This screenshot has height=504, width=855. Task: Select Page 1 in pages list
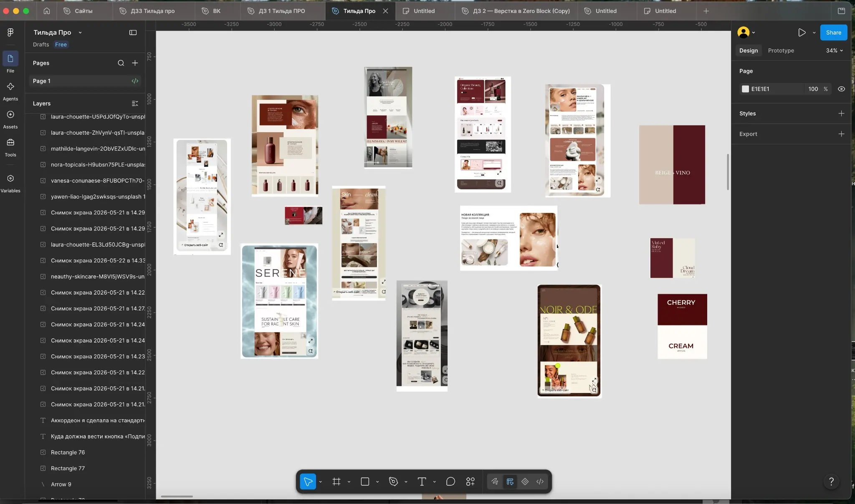85,81
